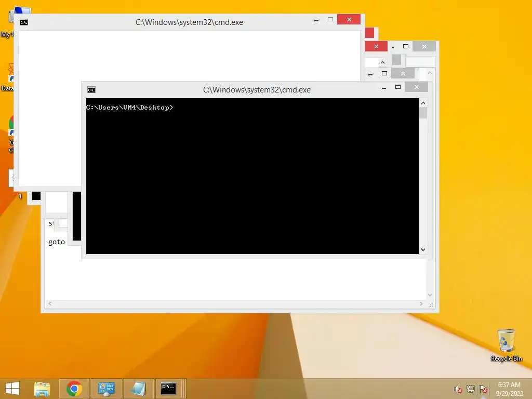Click the C:\Users\VM4\Desktop> prompt line
This screenshot has height=399, width=532.
click(x=129, y=108)
